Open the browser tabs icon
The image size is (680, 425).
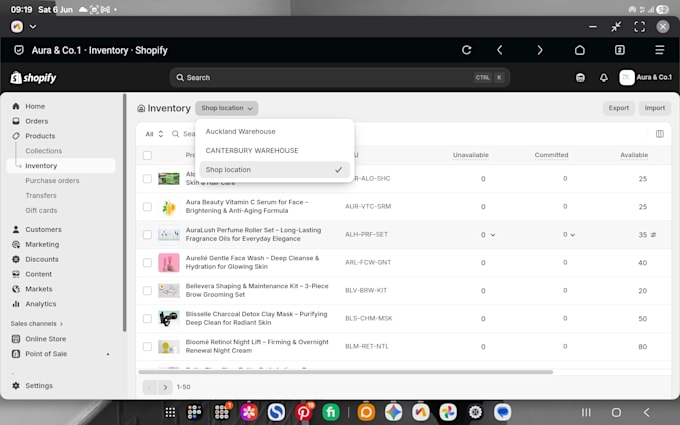pos(620,50)
